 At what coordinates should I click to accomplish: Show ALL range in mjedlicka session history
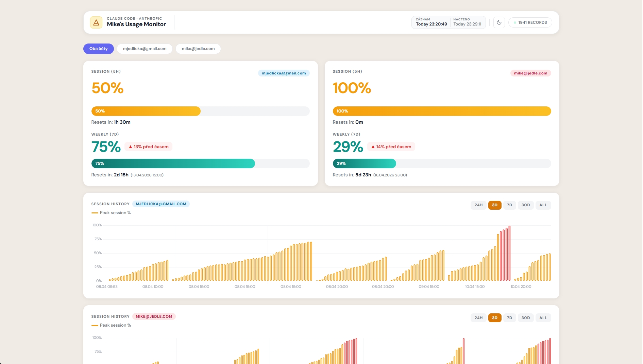(x=543, y=205)
